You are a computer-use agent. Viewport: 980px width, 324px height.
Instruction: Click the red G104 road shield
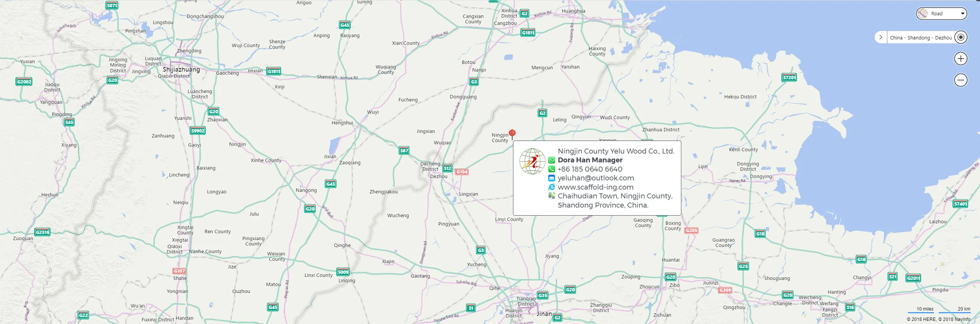tap(462, 172)
